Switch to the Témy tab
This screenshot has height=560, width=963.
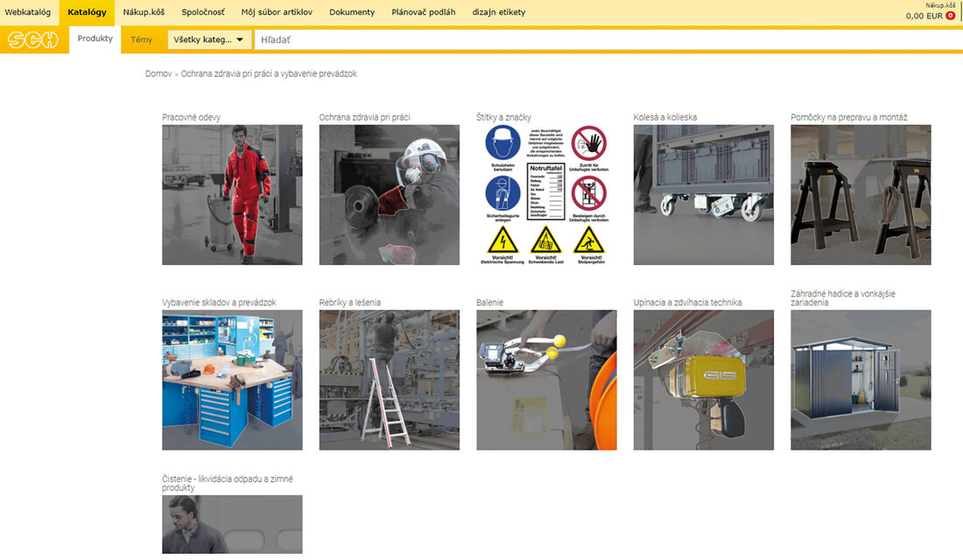[141, 40]
